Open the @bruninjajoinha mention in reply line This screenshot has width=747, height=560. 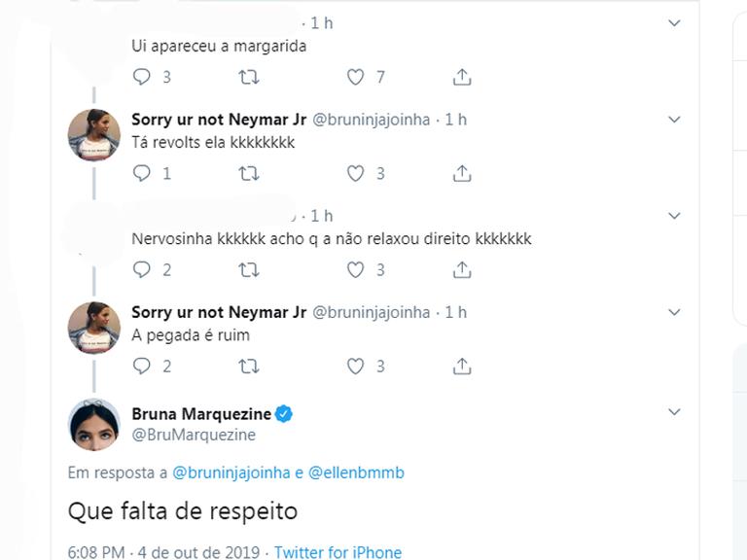coord(231,472)
